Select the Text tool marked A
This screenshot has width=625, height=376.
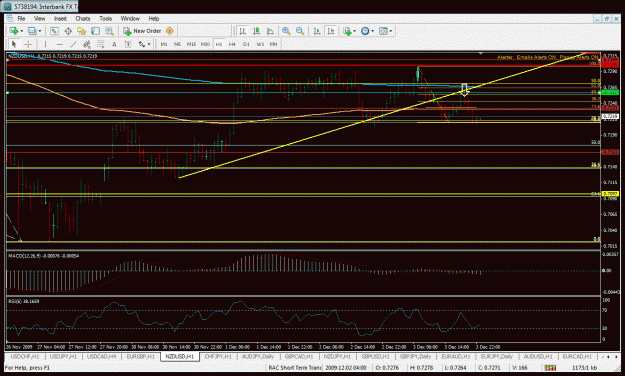point(114,44)
